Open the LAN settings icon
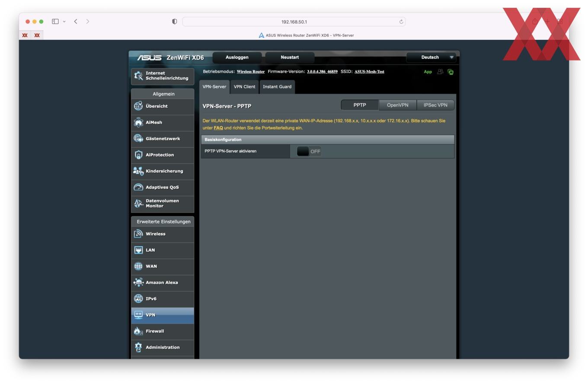The height and width of the screenshot is (384, 588). click(x=138, y=250)
